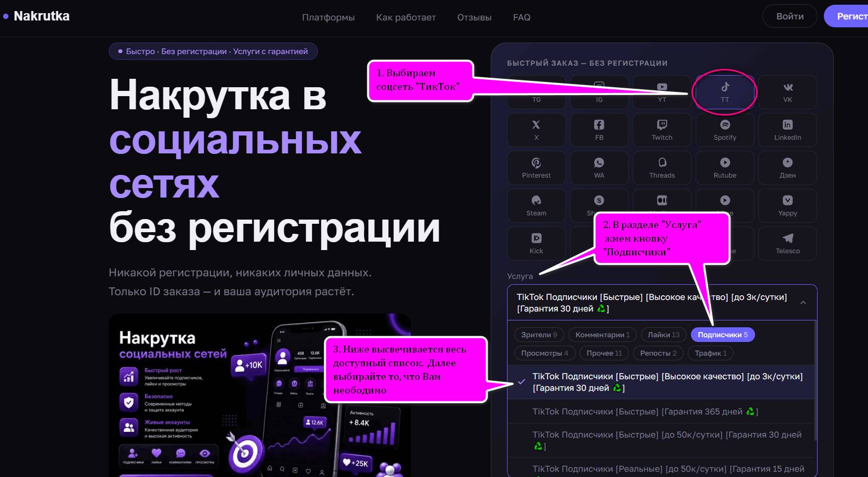868x477 pixels.
Task: Go home via the Nakrutka logo
Action: (36, 16)
